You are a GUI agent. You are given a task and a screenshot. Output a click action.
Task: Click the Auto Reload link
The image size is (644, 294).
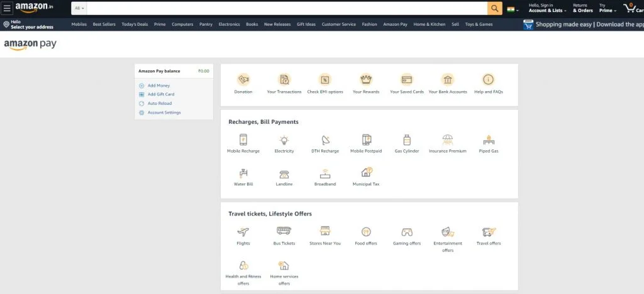coord(160,104)
